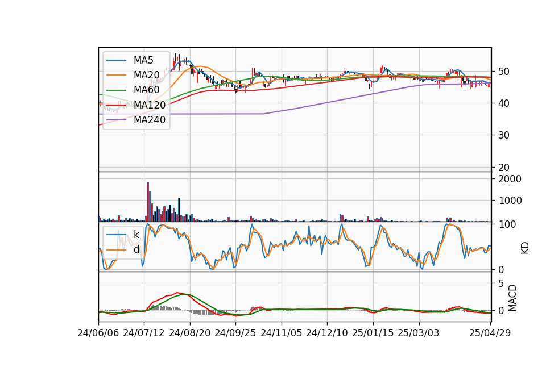
Task: Click the d legend label in KD panel
Action: coord(136,249)
